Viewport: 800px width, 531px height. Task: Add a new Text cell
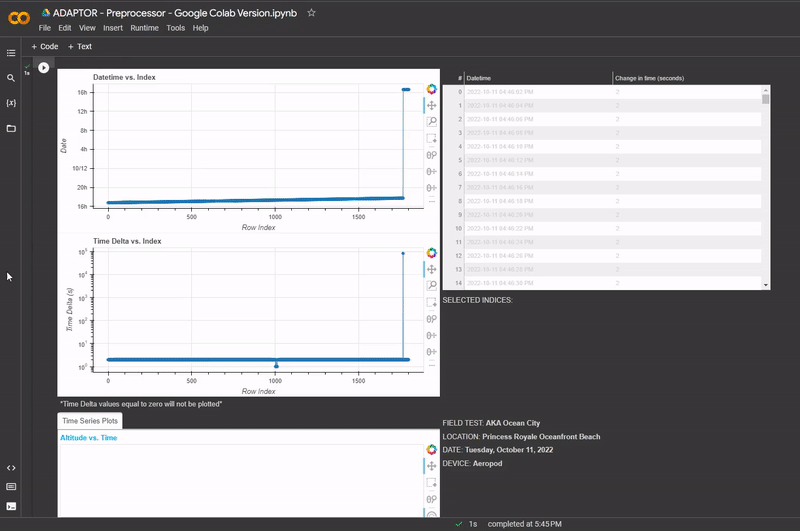80,46
